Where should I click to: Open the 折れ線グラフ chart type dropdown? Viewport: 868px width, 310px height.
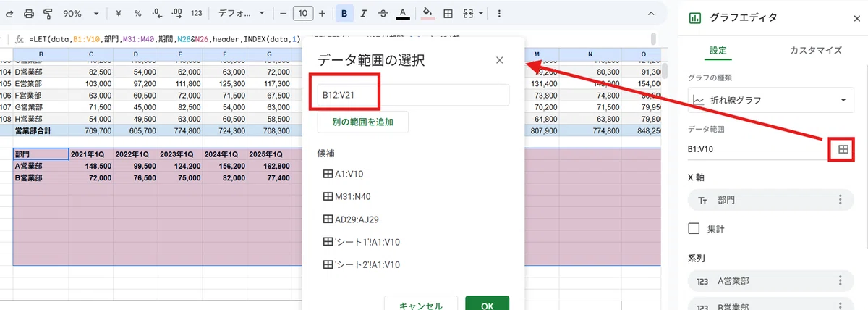pos(772,100)
